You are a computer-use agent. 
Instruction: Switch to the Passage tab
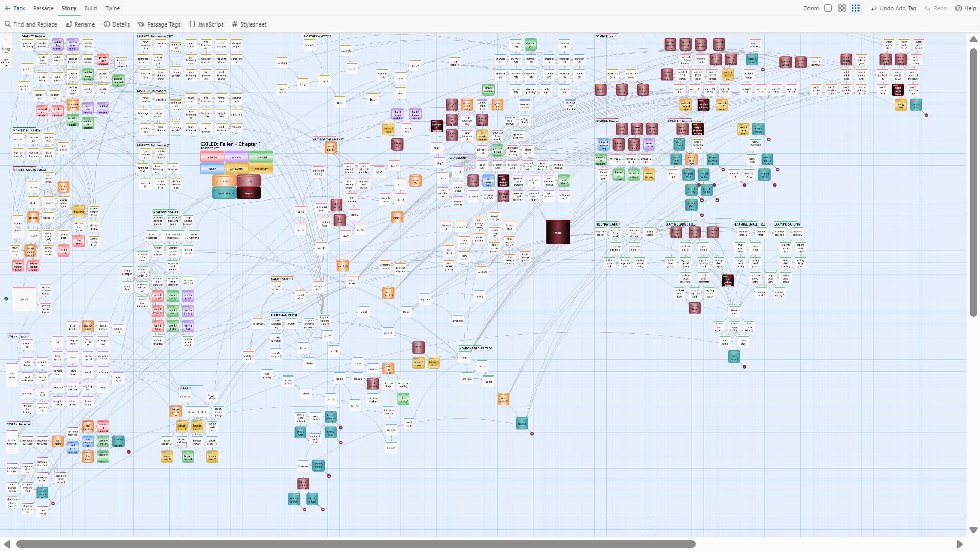pos(43,8)
